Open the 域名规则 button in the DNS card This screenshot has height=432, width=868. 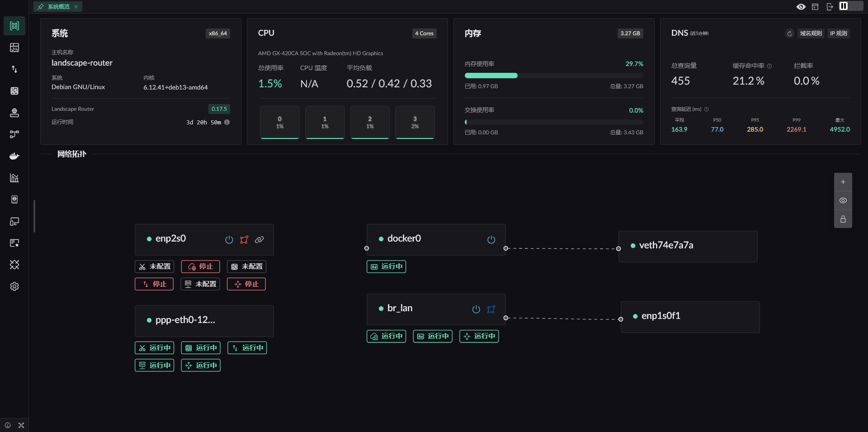[x=811, y=33]
